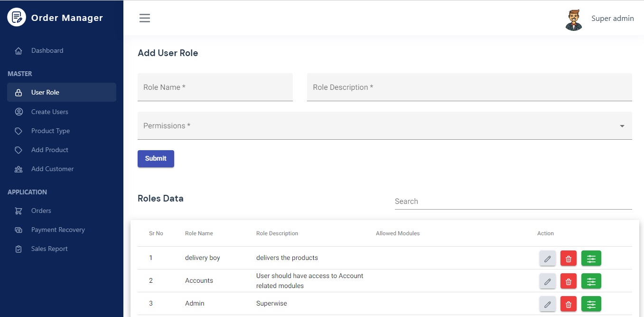The width and height of the screenshot is (644, 317).
Task: Click the Order Manager logo icon
Action: coord(17,17)
